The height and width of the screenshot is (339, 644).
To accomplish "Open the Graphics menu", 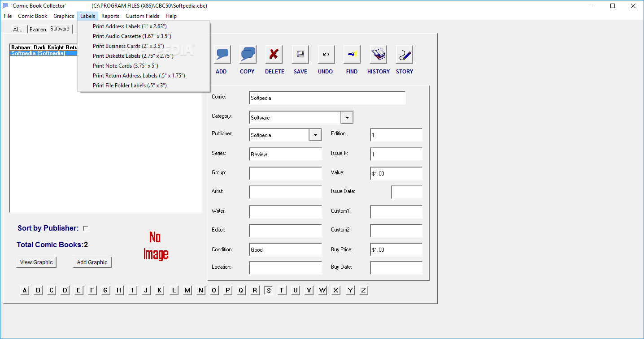I will coord(64,16).
